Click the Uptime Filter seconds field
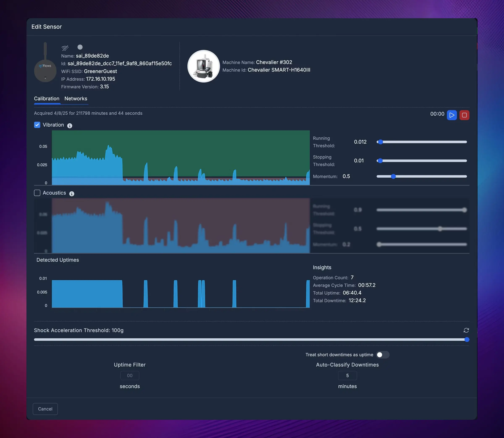504x438 pixels. tap(130, 376)
